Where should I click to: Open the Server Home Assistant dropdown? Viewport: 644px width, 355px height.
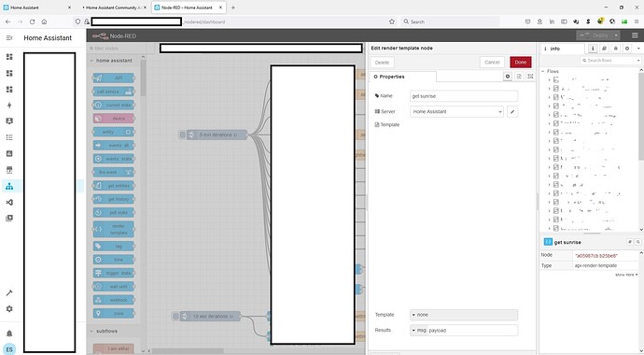pyautogui.click(x=456, y=111)
